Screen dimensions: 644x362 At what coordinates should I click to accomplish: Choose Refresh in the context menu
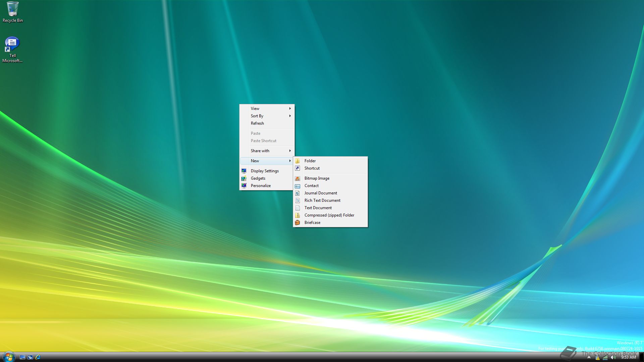pyautogui.click(x=267, y=123)
